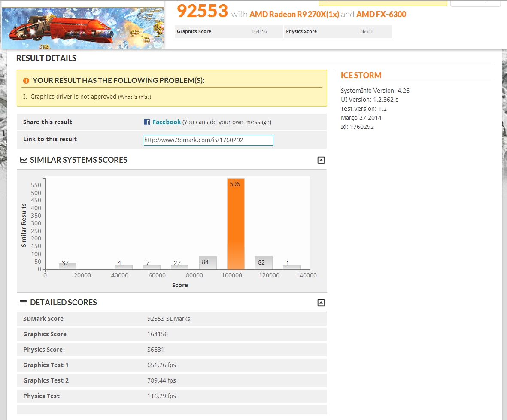Click the 'SystemInfo Version: 4.26' text
This screenshot has width=507, height=420.
375,91
